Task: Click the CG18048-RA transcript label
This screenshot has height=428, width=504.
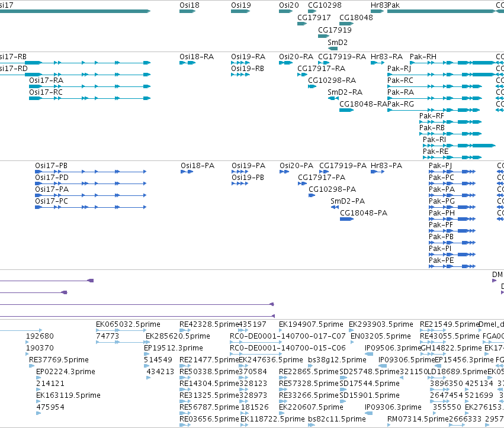Action: (363, 104)
